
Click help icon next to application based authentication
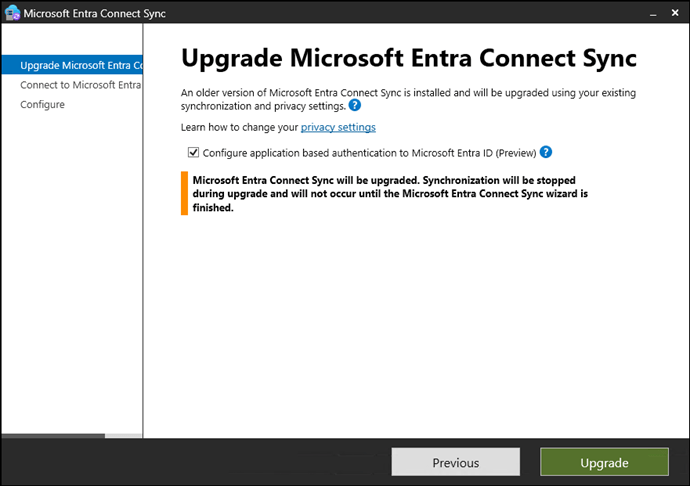(546, 152)
